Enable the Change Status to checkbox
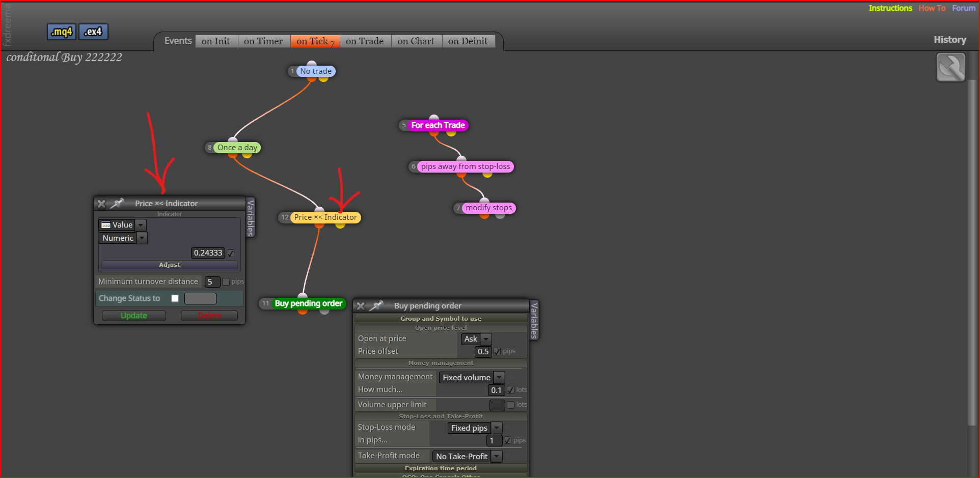Image resolution: width=980 pixels, height=478 pixels. (175, 299)
